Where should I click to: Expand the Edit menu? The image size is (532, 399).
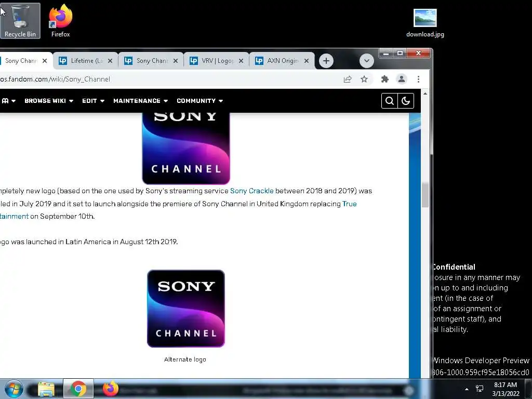pos(94,101)
